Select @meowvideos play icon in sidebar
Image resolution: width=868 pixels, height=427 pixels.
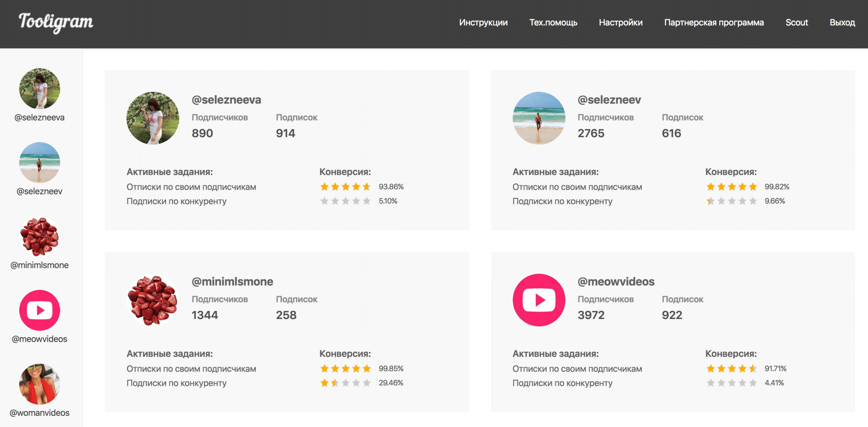(x=40, y=310)
